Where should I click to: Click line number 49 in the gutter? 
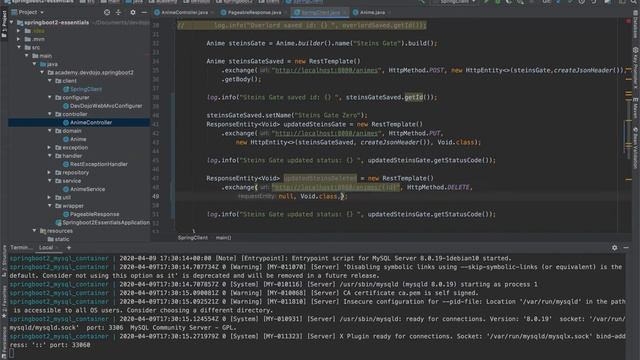pos(156,196)
